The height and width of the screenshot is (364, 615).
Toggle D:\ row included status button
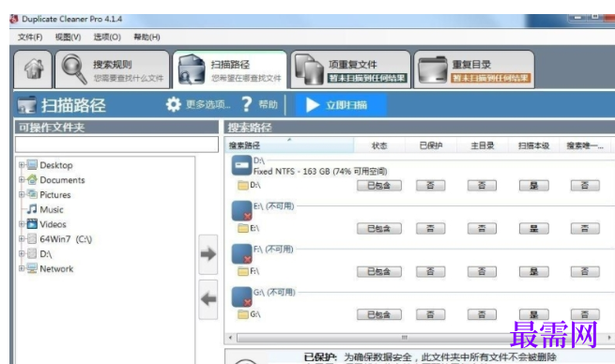point(379,186)
